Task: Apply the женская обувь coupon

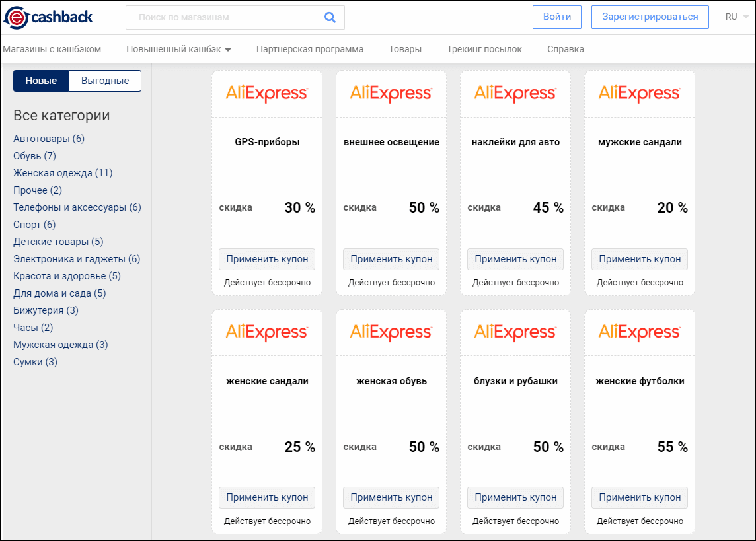Action: click(x=391, y=497)
